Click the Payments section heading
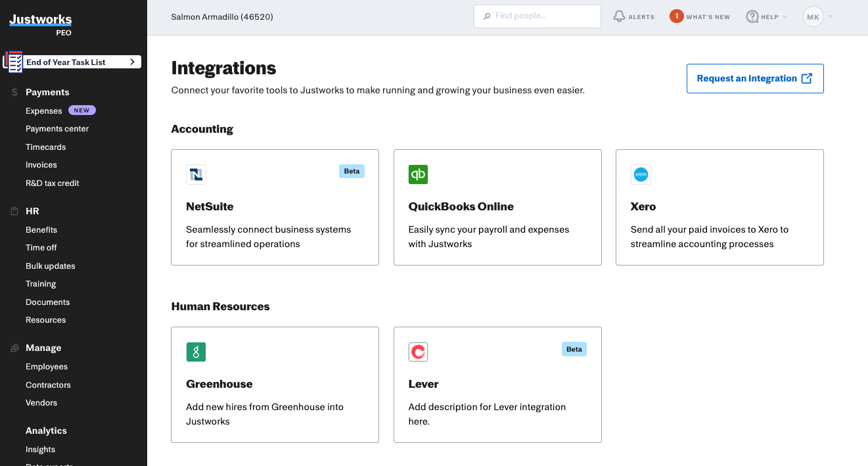Viewport: 868px width, 466px height. pyautogui.click(x=47, y=93)
